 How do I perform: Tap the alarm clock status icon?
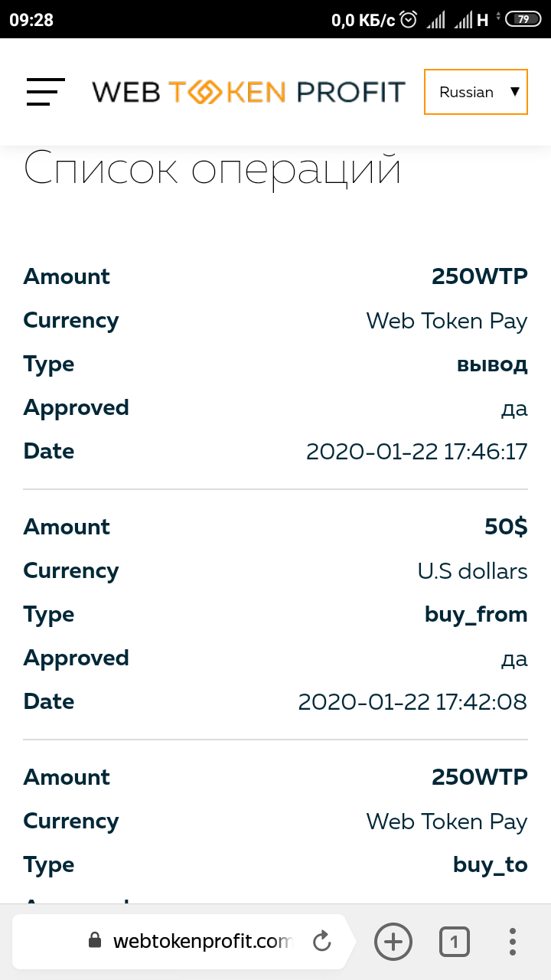tap(409, 19)
